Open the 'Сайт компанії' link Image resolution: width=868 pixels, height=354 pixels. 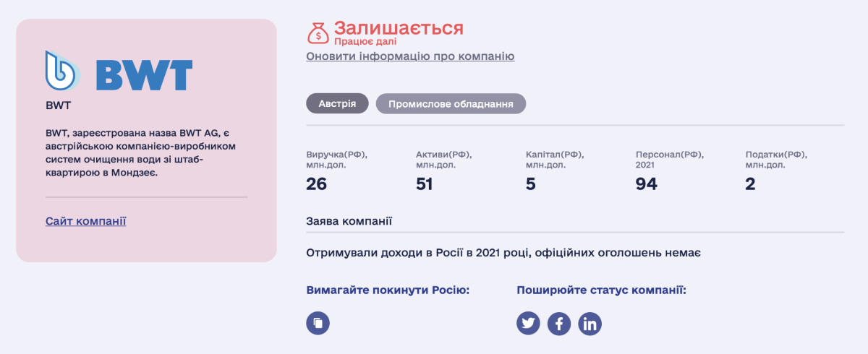point(85,221)
